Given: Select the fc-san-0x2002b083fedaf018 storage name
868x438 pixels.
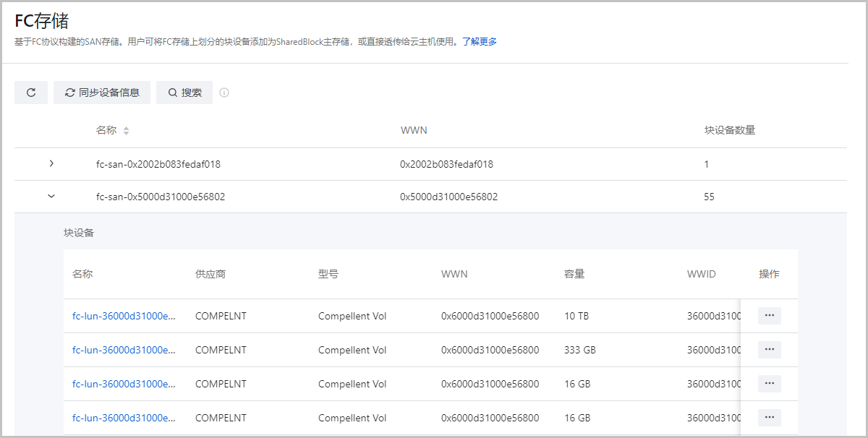Looking at the screenshot, I should (x=158, y=165).
